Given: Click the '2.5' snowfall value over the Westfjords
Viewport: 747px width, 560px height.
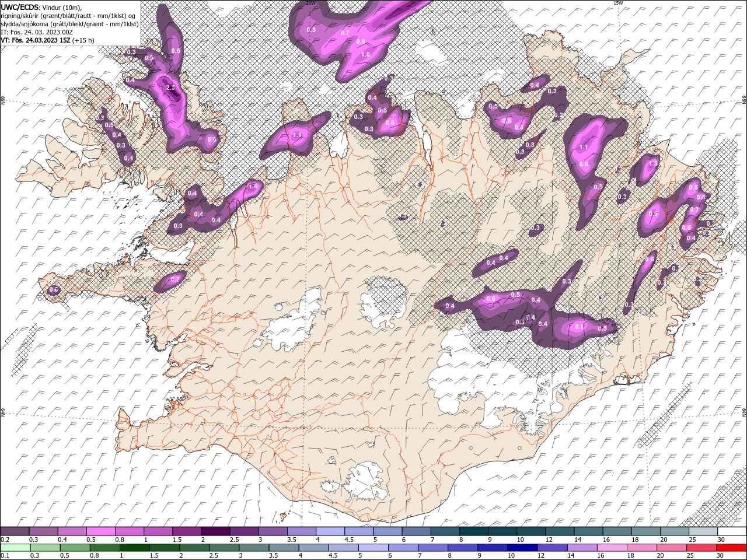Looking at the screenshot, I should tap(170, 88).
